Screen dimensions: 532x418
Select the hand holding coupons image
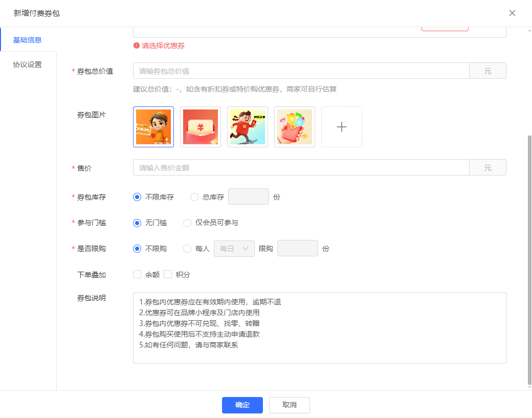click(x=295, y=127)
